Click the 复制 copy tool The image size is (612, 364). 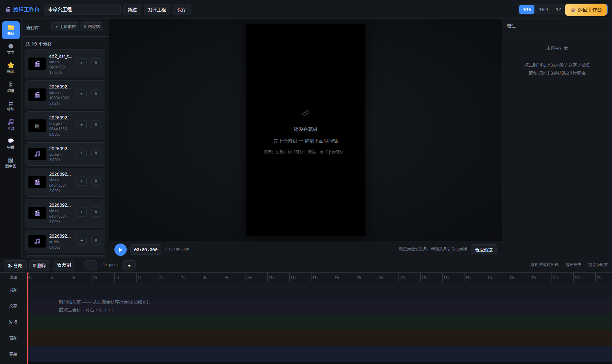pos(64,265)
